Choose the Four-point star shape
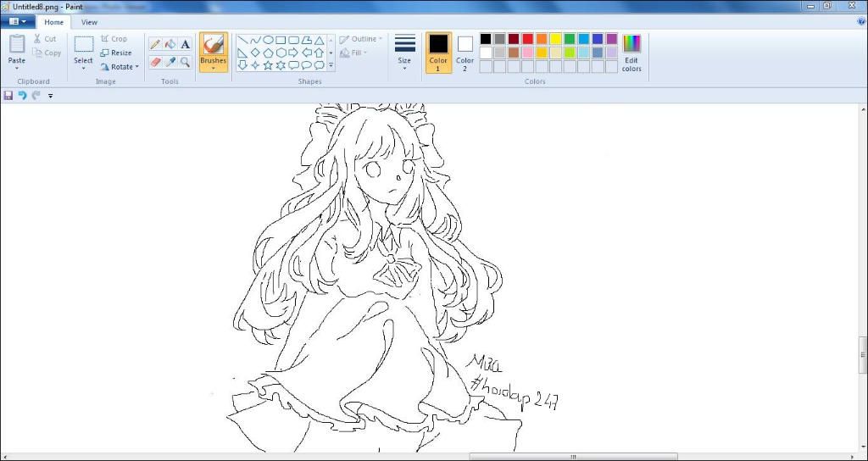 [255, 64]
